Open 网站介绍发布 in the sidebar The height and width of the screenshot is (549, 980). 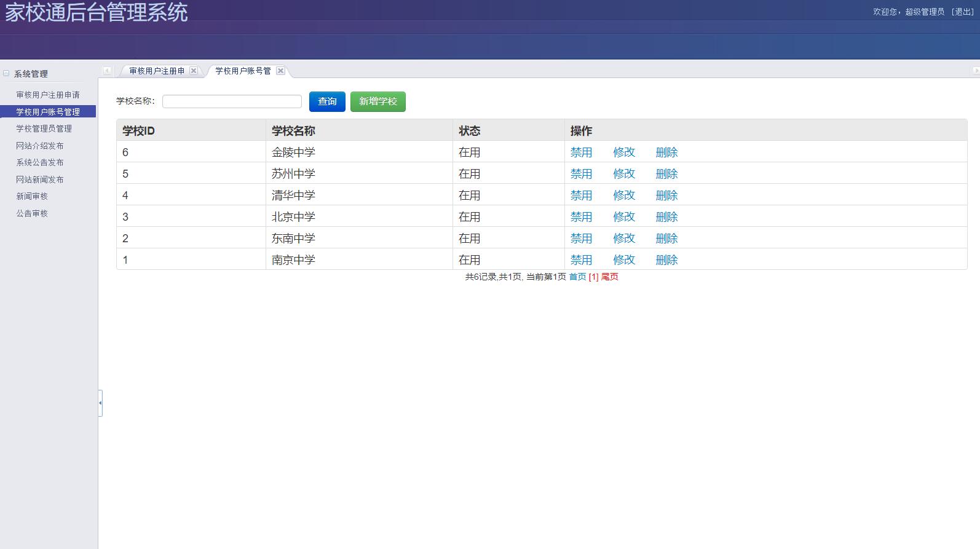(x=40, y=146)
